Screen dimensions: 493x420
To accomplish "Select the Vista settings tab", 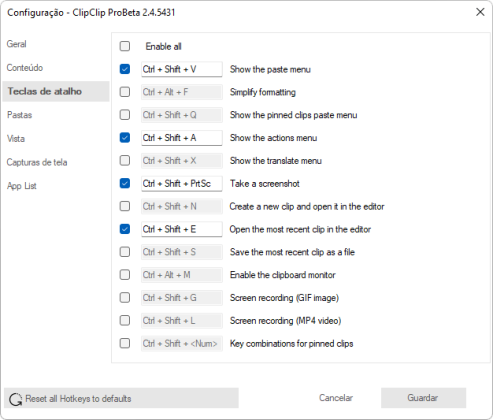I will click(16, 139).
